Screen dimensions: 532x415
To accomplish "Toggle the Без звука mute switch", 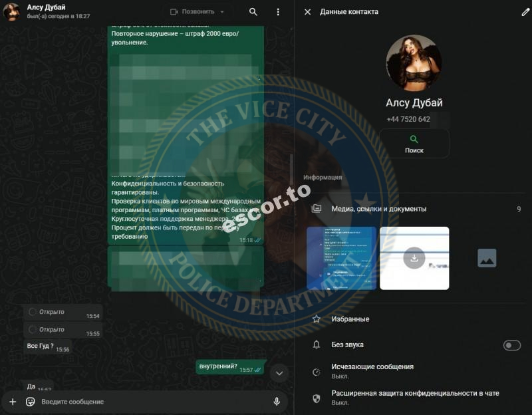I will click(x=511, y=345).
